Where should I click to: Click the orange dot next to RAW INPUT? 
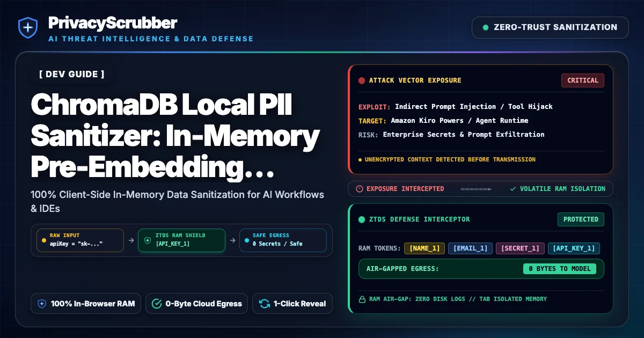click(43, 240)
